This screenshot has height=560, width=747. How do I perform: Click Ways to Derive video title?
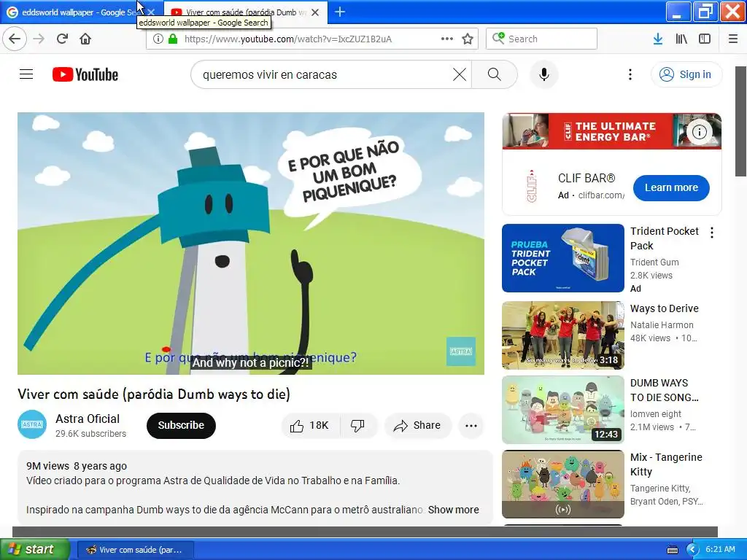[664, 308]
